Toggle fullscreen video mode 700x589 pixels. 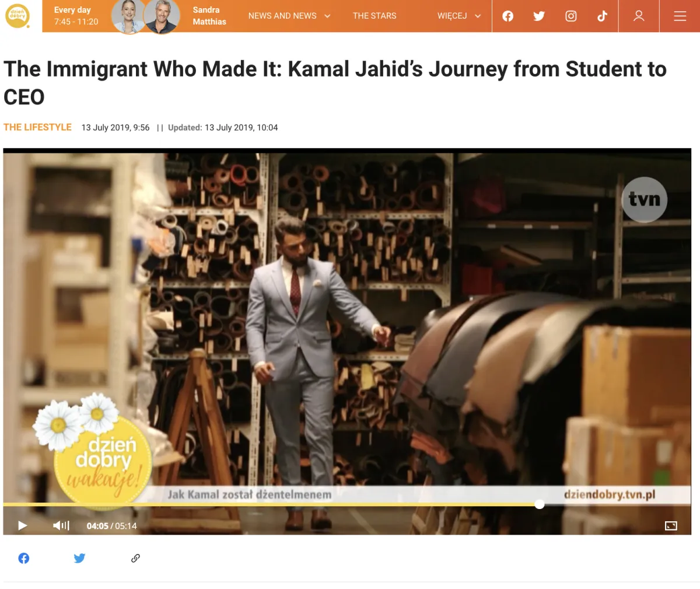tap(671, 526)
